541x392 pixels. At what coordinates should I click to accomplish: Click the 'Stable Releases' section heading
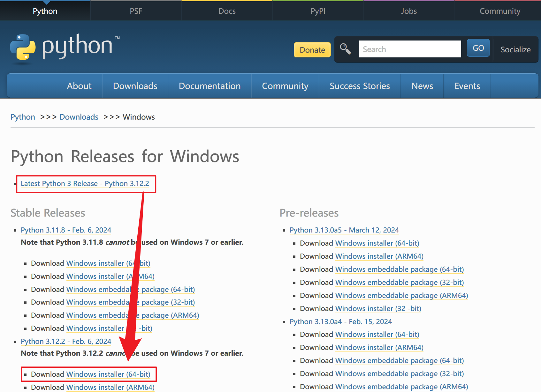pos(48,213)
